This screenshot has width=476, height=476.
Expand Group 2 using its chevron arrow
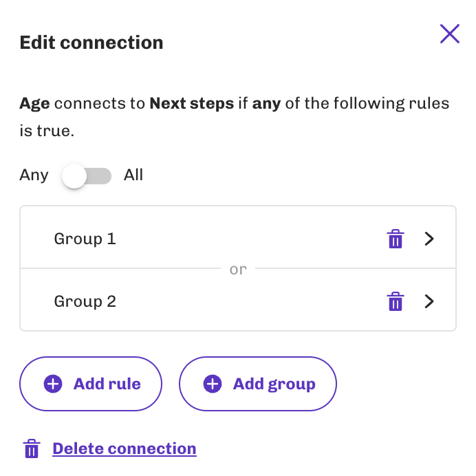[429, 301]
